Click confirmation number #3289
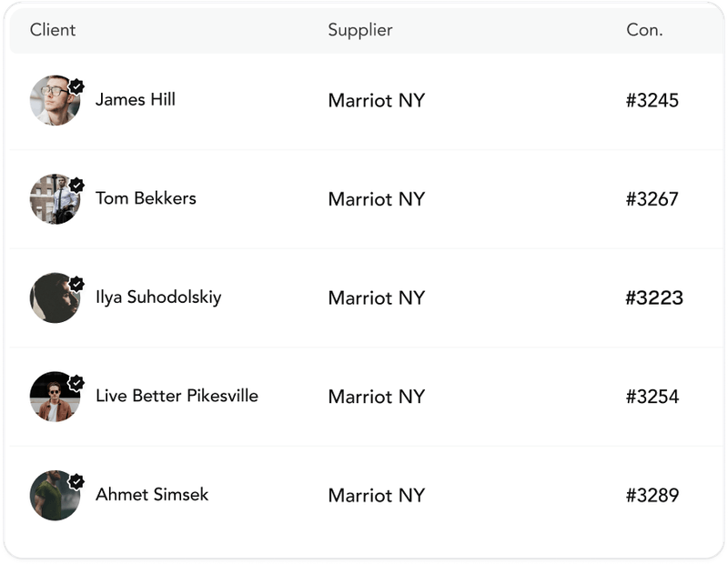The width and height of the screenshot is (728, 564). tap(652, 496)
